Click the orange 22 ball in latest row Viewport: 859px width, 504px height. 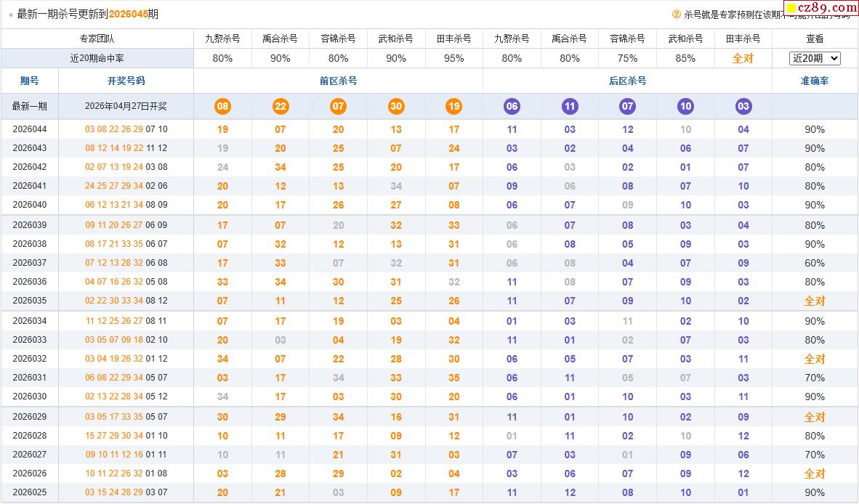(x=281, y=107)
